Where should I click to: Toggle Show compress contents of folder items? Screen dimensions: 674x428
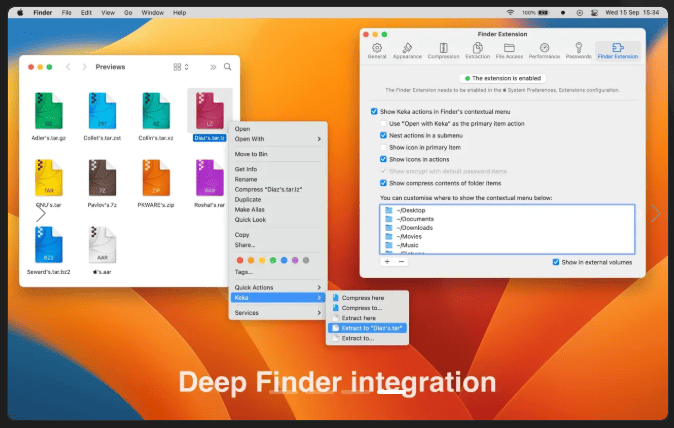pos(383,183)
